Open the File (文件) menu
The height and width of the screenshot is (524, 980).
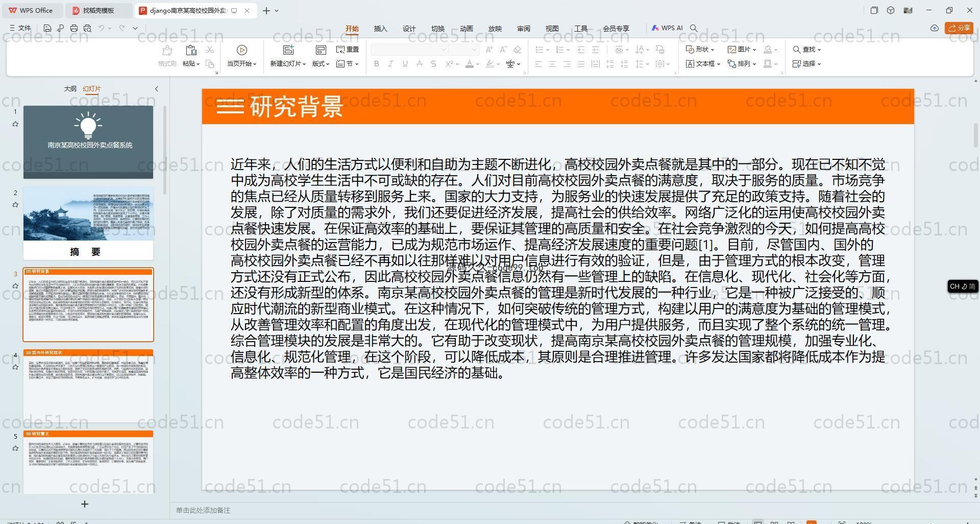[20, 28]
